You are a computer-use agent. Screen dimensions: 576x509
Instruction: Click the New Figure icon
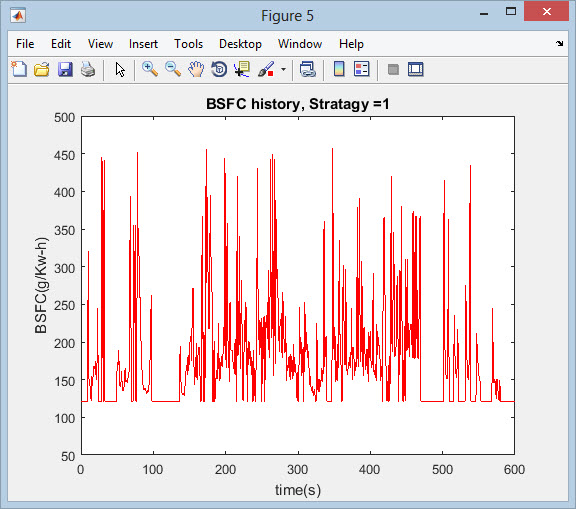pos(19,69)
